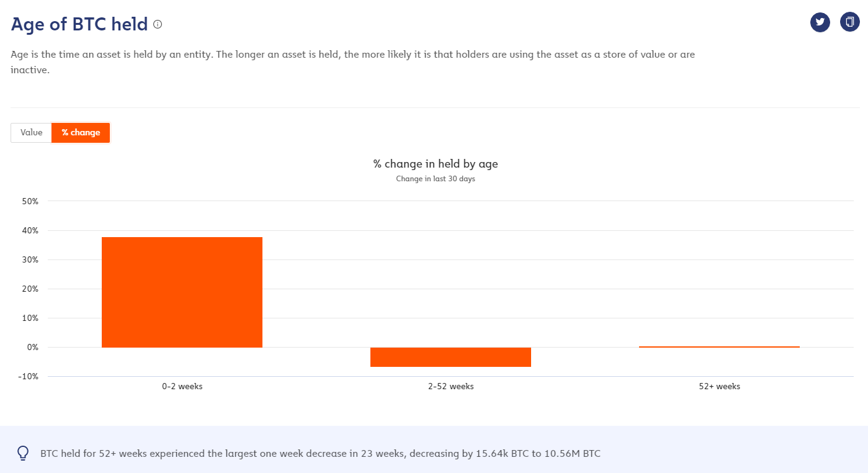Image resolution: width=868 pixels, height=473 pixels.
Task: Select the 0-2 weeks orange bar
Action: coord(182,292)
